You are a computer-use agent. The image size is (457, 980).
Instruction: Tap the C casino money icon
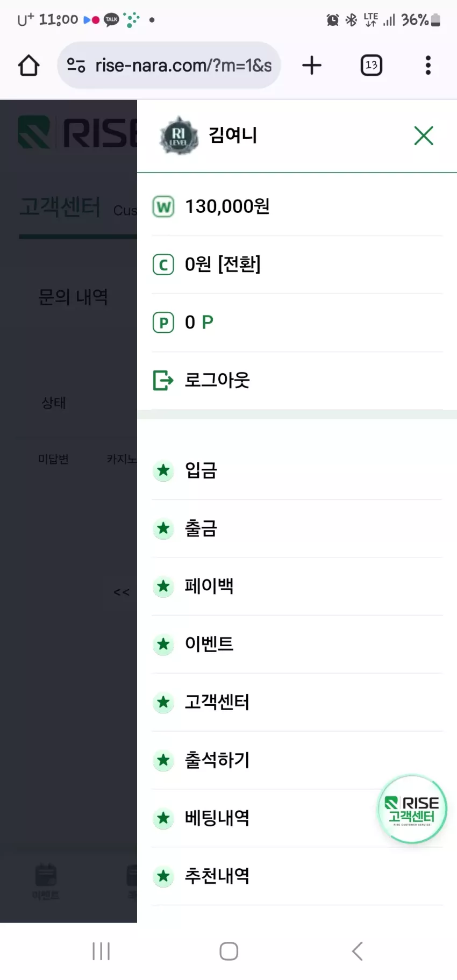163,264
